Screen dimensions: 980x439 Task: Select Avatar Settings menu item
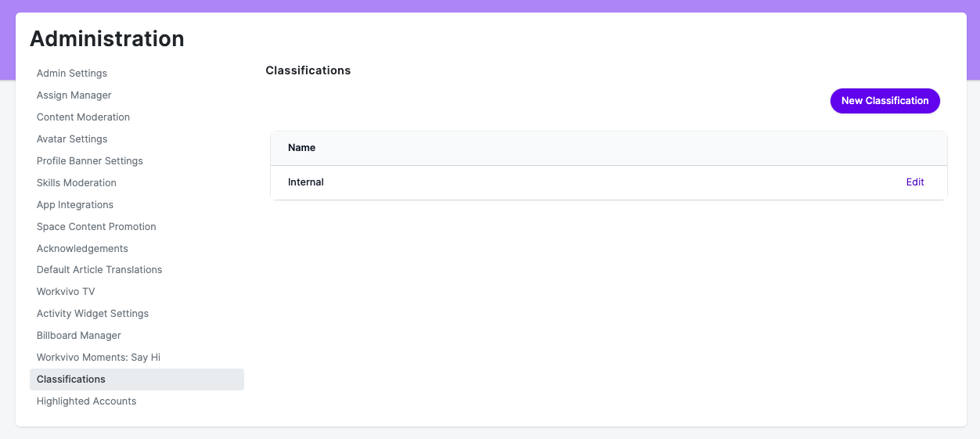(72, 139)
